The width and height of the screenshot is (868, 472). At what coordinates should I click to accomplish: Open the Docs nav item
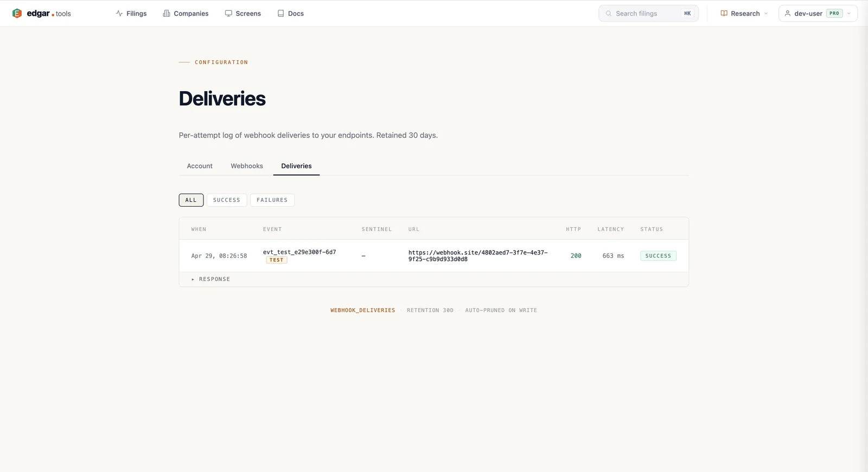point(291,14)
